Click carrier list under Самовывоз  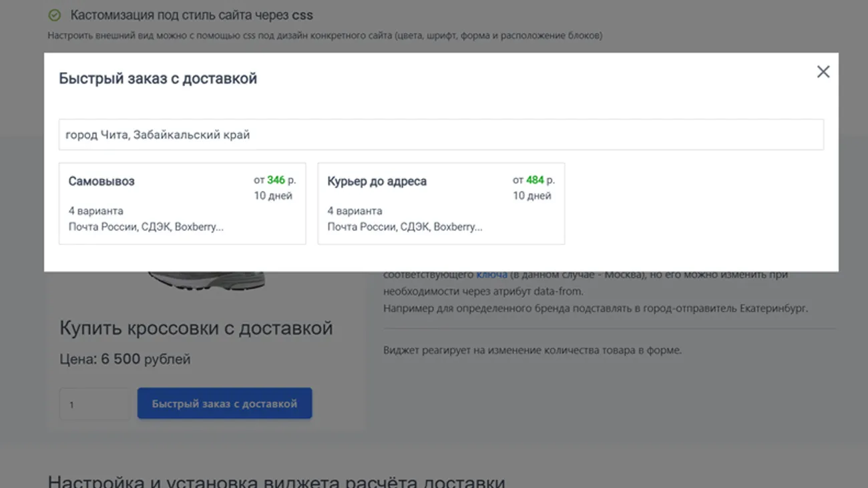click(x=146, y=227)
